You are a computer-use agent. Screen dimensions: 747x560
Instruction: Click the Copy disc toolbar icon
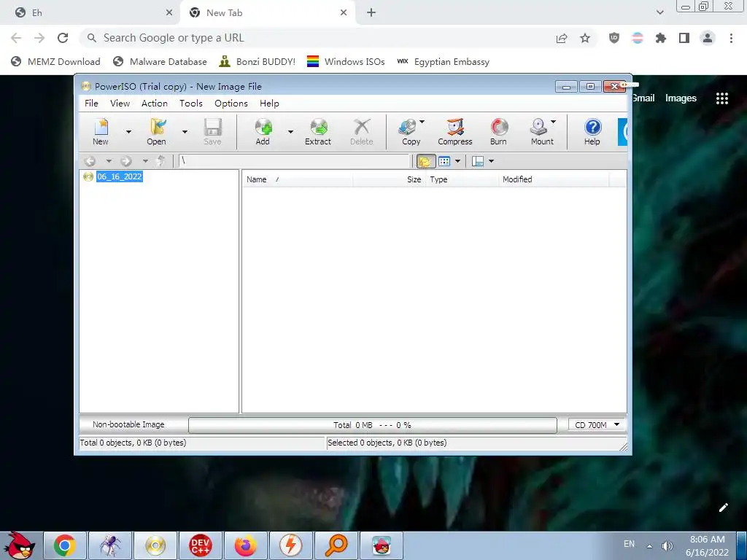click(409, 131)
